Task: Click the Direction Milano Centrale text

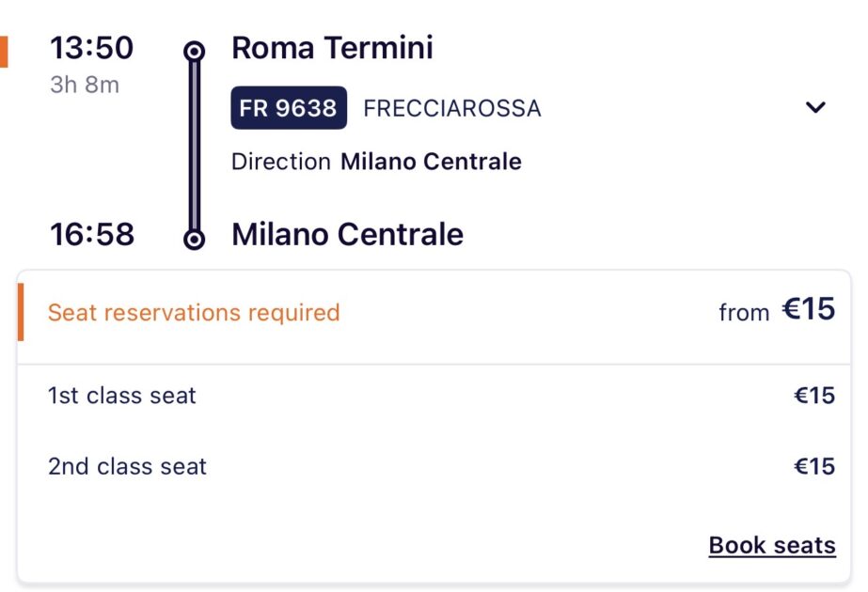Action: 376,162
